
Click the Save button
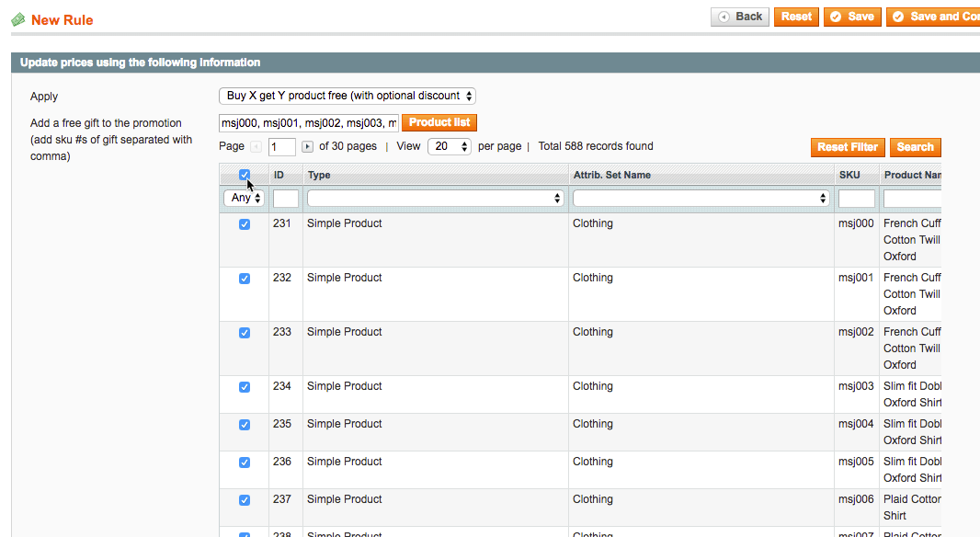click(851, 17)
